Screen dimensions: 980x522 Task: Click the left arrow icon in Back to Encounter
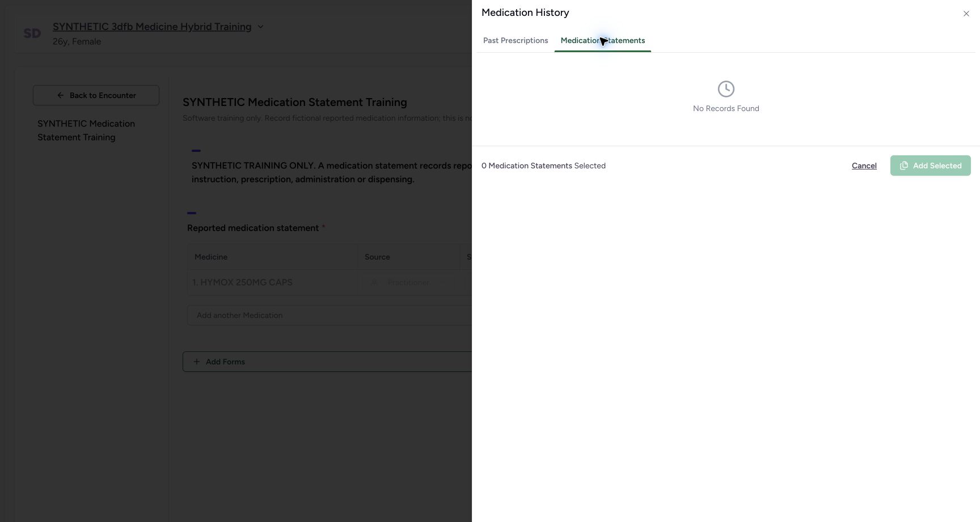click(x=61, y=95)
